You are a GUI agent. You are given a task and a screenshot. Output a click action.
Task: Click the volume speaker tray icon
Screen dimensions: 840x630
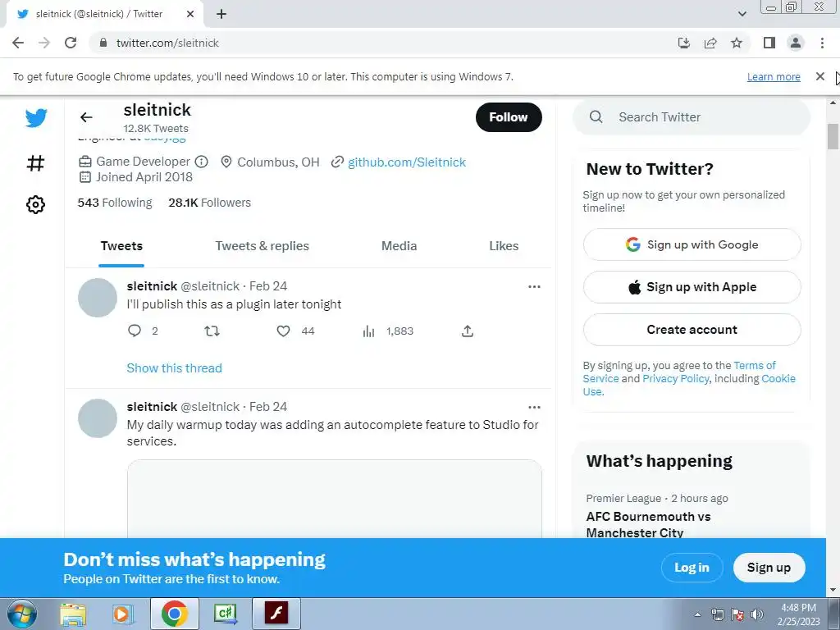coord(757,614)
